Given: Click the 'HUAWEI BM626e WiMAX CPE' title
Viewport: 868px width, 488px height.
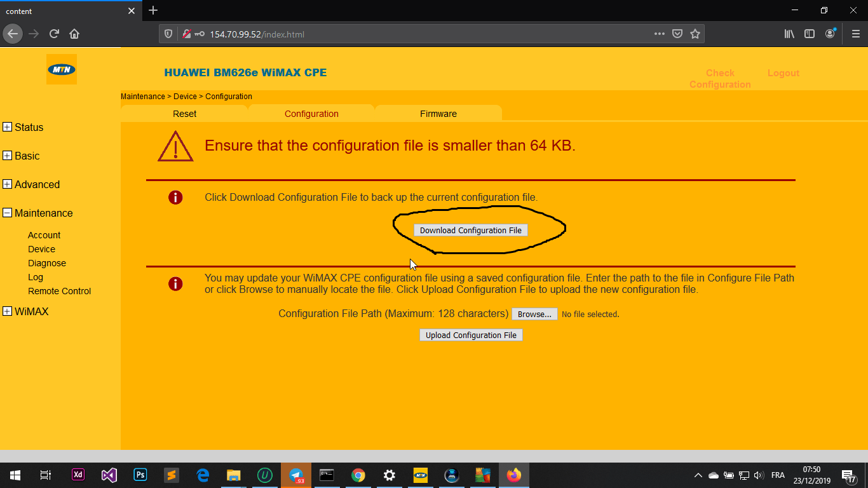Looking at the screenshot, I should tap(245, 72).
